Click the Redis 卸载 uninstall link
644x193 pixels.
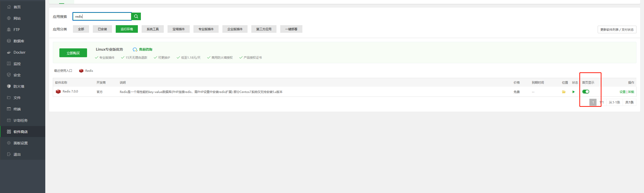pos(631,92)
